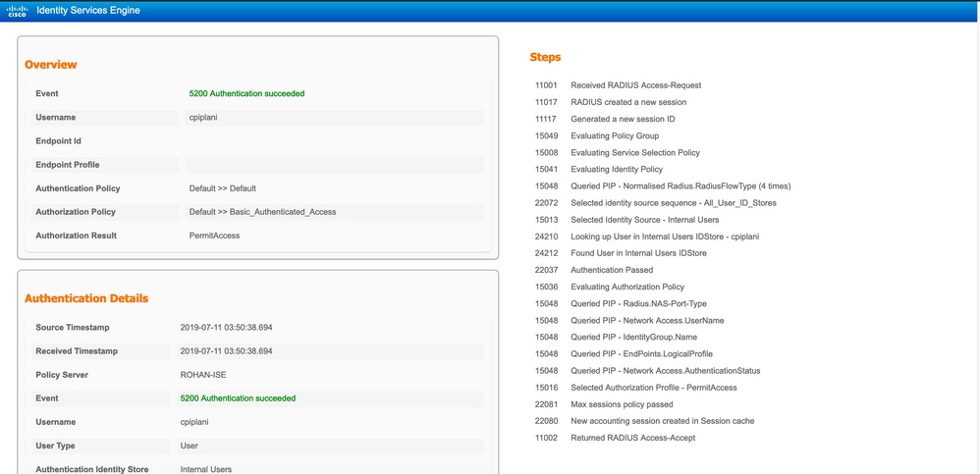This screenshot has width=980, height=474.
Task: Click step 11001 Received RADIUS Access-Request
Action: [x=618, y=85]
